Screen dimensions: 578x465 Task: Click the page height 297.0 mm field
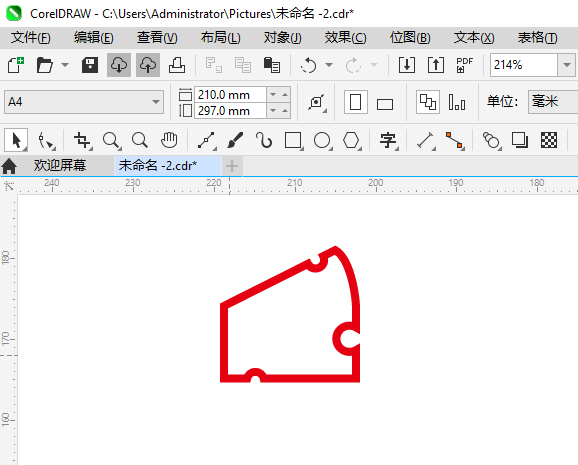click(x=230, y=111)
